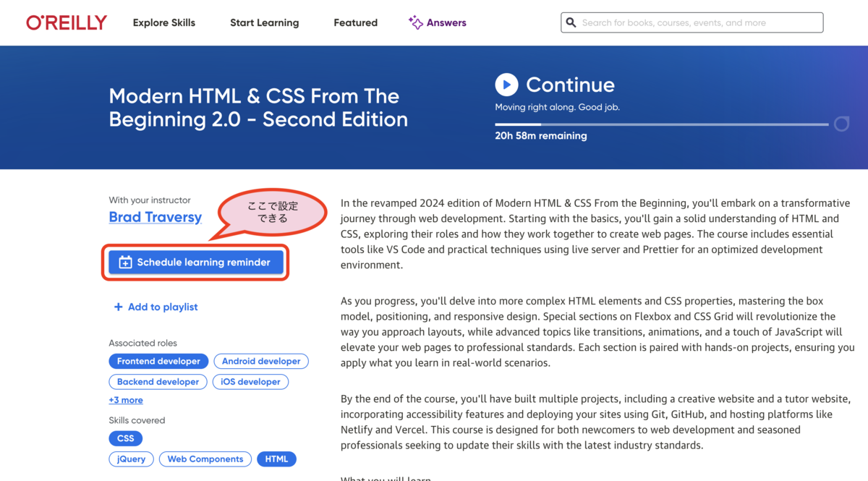Click the 20h 58m remaining text
868x481 pixels.
541,135
